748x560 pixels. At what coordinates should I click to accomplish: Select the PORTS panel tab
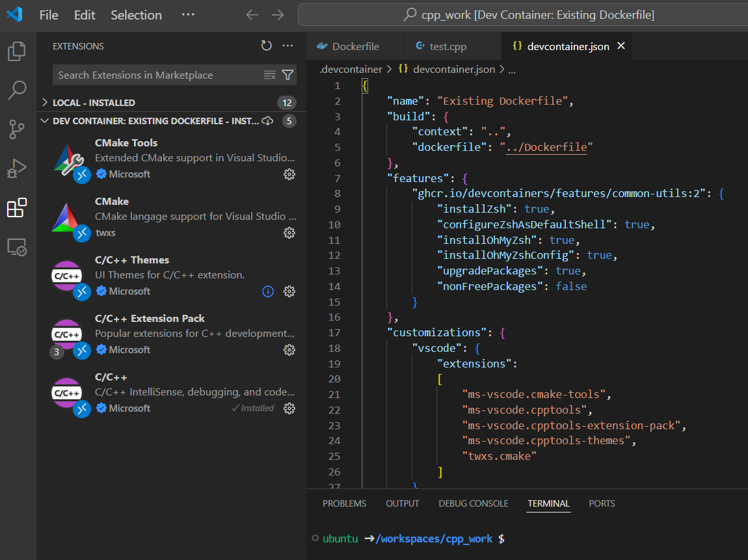602,503
